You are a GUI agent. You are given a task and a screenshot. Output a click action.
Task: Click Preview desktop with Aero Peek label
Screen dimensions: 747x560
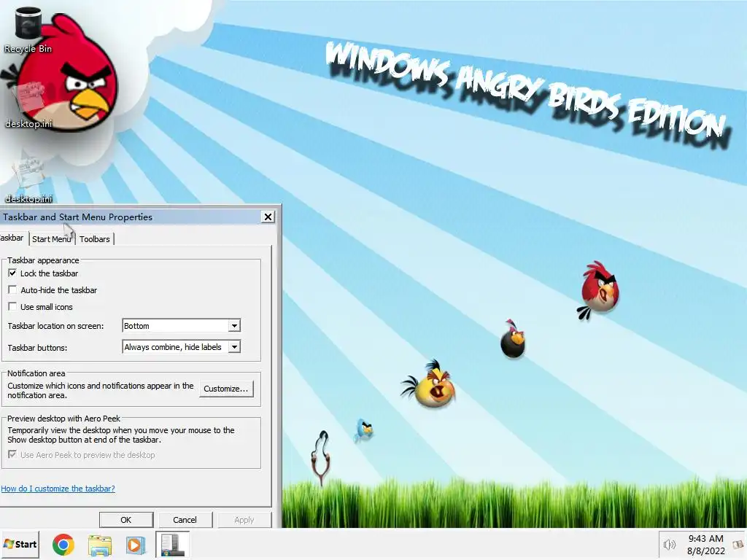tap(64, 419)
